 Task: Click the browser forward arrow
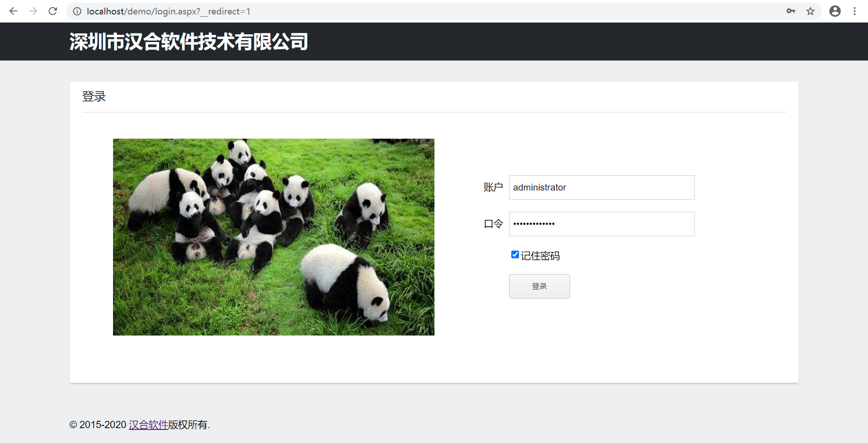33,11
